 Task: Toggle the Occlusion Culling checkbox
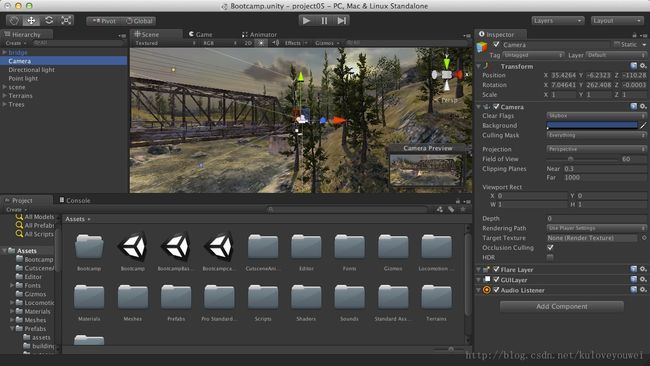coord(550,247)
